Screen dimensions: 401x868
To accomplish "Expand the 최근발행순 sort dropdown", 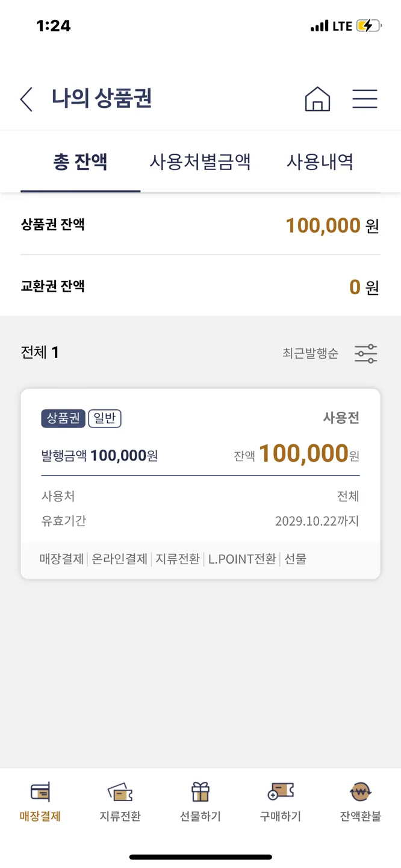I will 310,353.
